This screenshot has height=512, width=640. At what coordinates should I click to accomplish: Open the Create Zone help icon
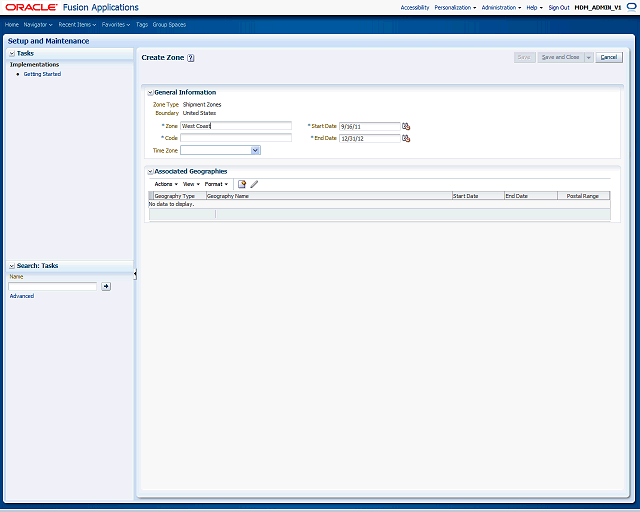(191, 58)
